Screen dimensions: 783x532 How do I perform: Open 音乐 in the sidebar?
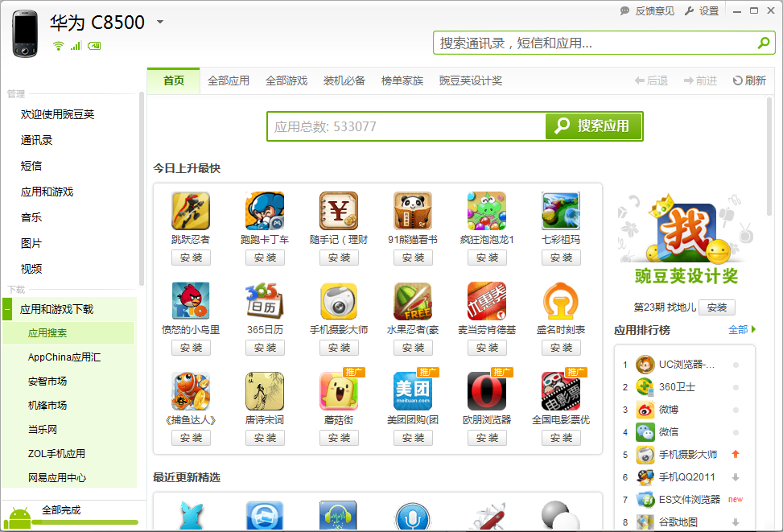31,217
